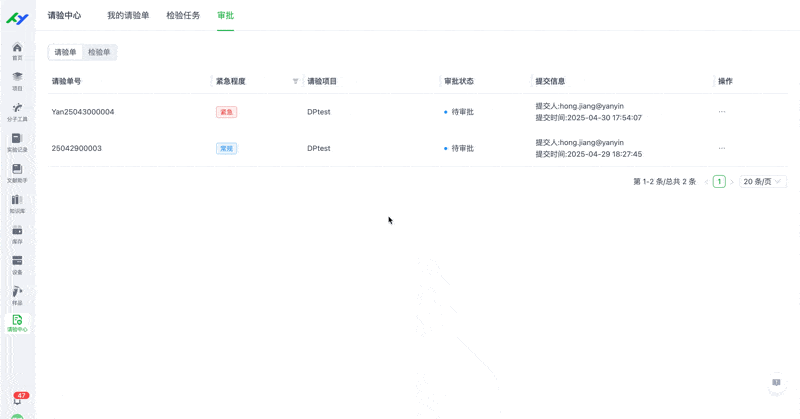
Task: Open the 实验记录 experiment records icon
Action: tap(17, 143)
